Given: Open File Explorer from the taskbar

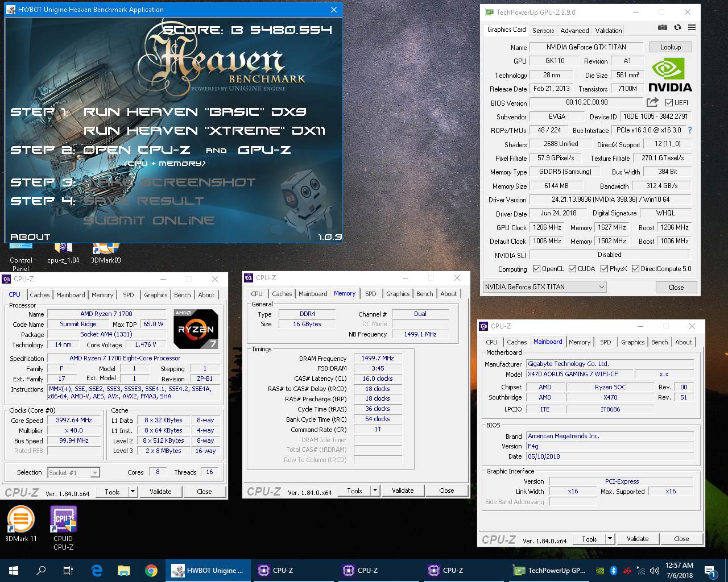Looking at the screenshot, I should coord(123,571).
